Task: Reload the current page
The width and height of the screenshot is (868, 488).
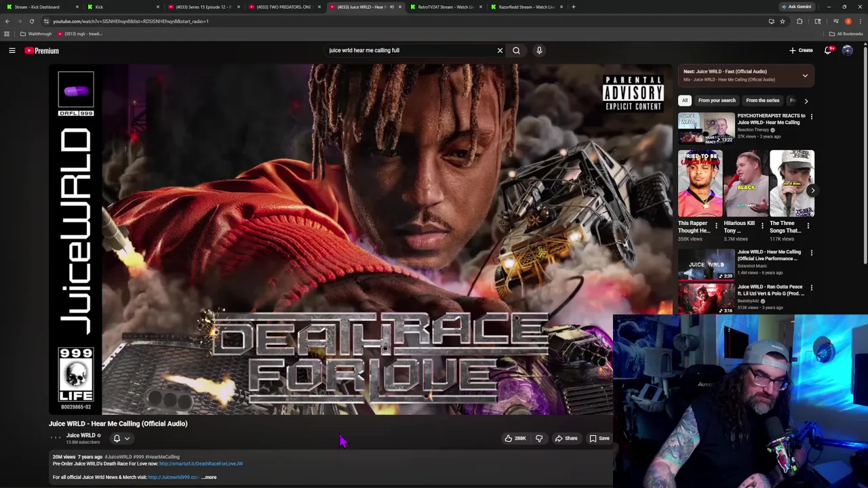Action: (31, 21)
